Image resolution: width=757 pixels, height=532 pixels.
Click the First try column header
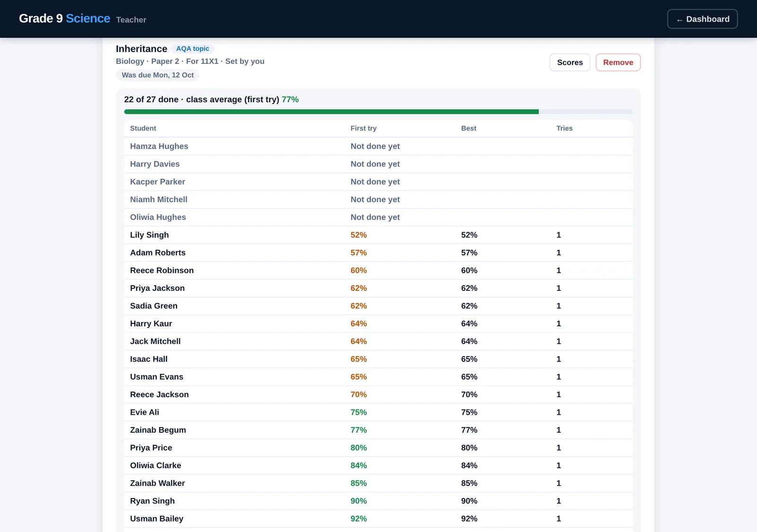(x=363, y=128)
